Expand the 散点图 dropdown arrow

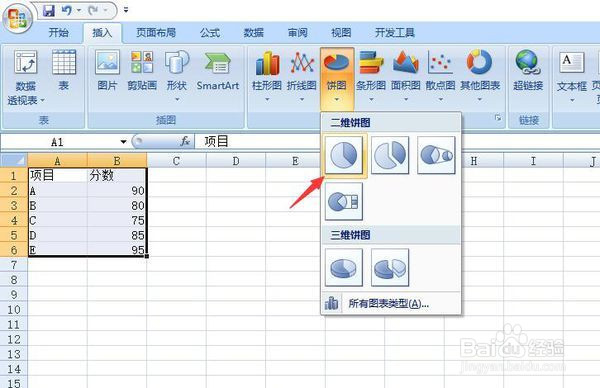[x=440, y=100]
